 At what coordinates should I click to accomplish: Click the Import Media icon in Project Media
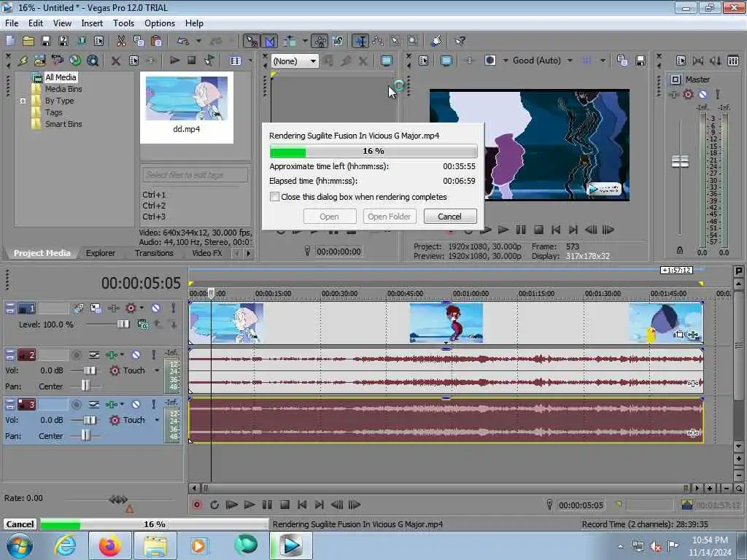coord(39,61)
